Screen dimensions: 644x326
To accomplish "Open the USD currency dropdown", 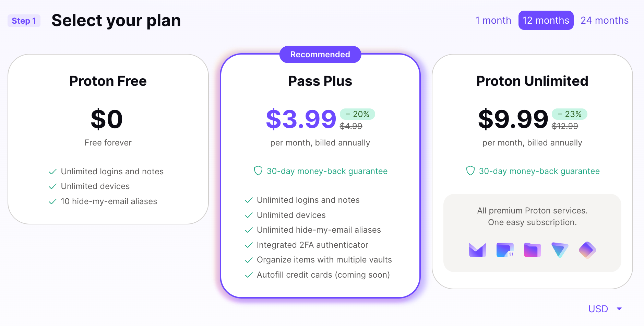I will pos(605,309).
